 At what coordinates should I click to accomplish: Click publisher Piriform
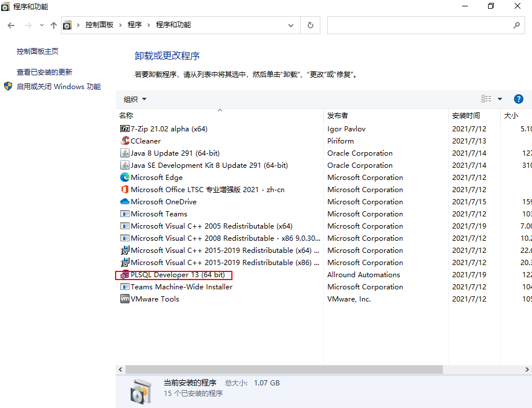click(340, 141)
